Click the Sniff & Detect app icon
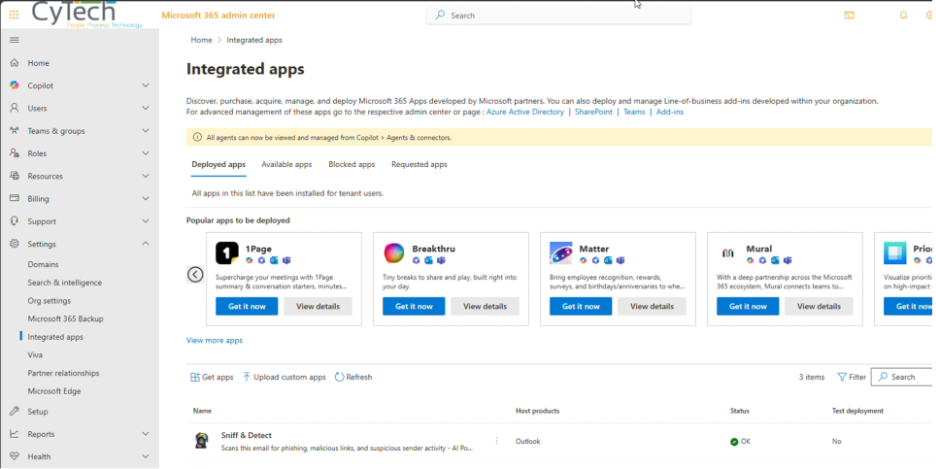 click(202, 441)
